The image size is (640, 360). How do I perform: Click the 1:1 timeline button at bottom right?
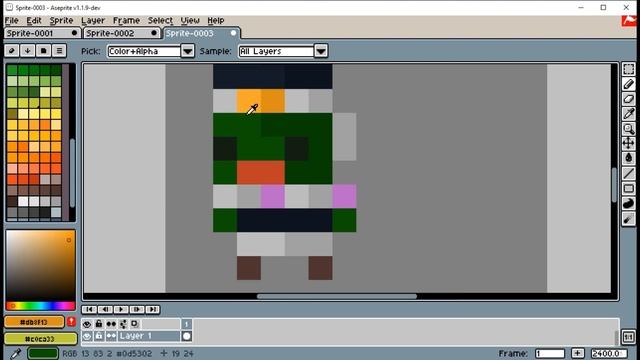(629, 337)
